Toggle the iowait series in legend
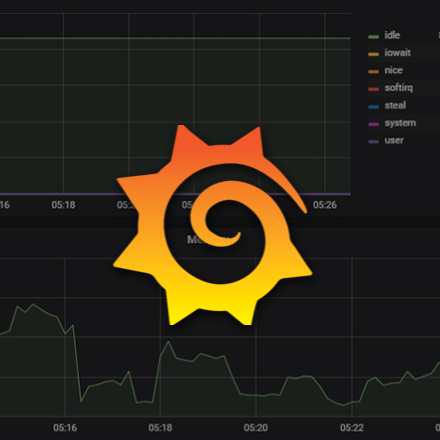440x440 pixels. [397, 53]
